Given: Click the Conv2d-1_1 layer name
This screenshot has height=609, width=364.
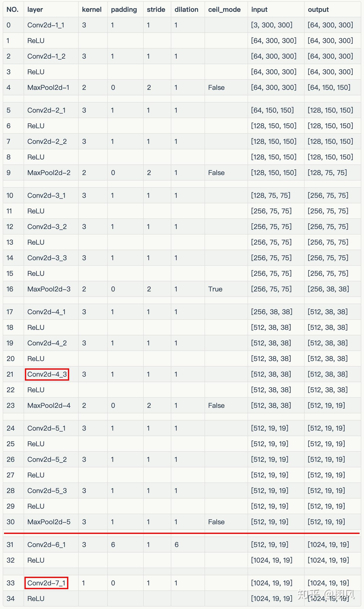Looking at the screenshot, I should pyautogui.click(x=46, y=25).
